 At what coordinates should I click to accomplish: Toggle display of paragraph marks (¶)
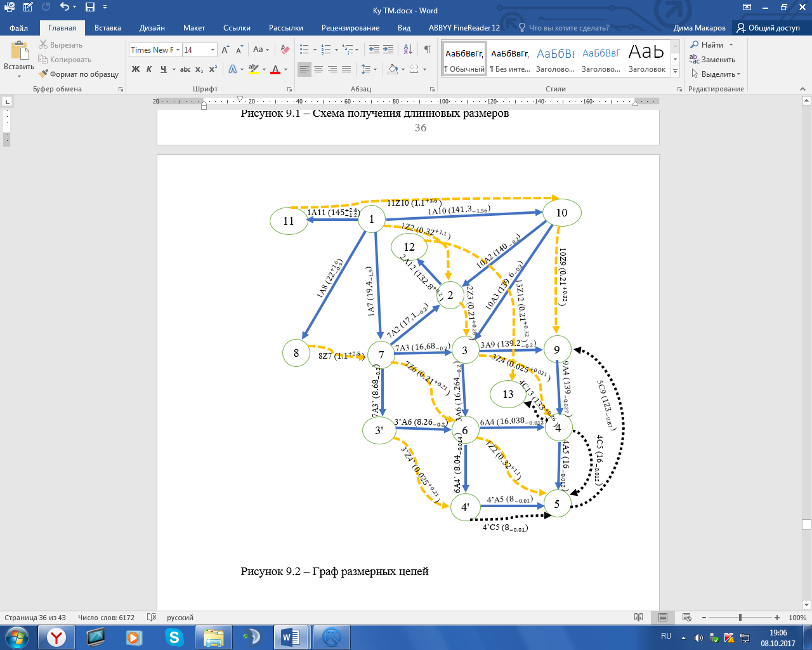pyautogui.click(x=427, y=50)
